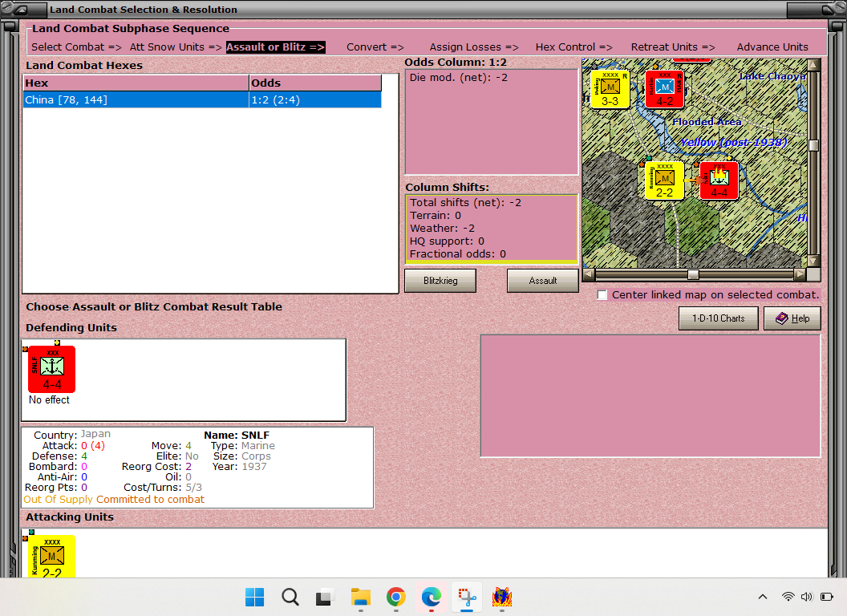The image size is (847, 616).
Task: Click the Blitzkrieg button
Action: (440, 281)
